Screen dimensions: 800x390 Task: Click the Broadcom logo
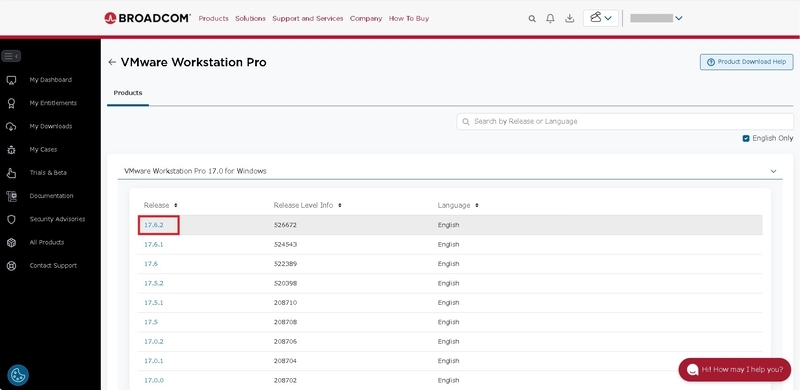click(147, 18)
